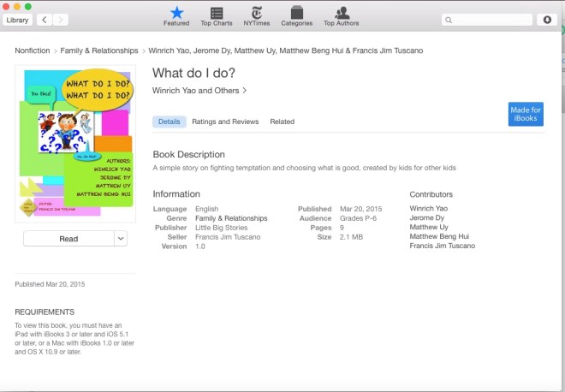The image size is (565, 392).
Task: Open the Featured star icon
Action: point(176,13)
